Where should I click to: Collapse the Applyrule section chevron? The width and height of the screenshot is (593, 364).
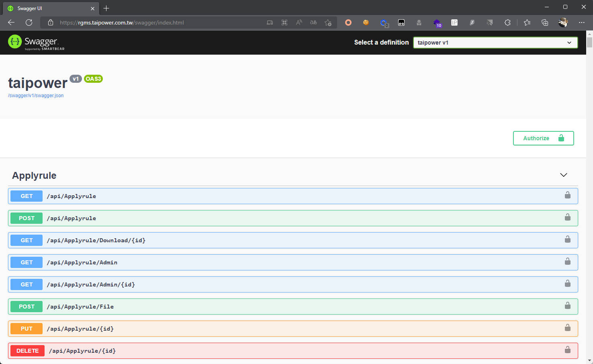(x=564, y=175)
